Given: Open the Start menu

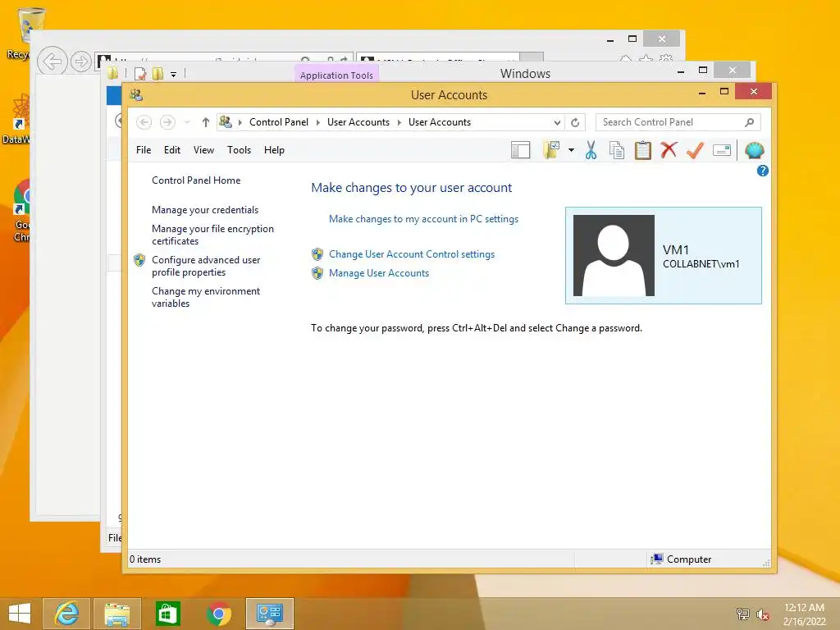Looking at the screenshot, I should [20, 614].
